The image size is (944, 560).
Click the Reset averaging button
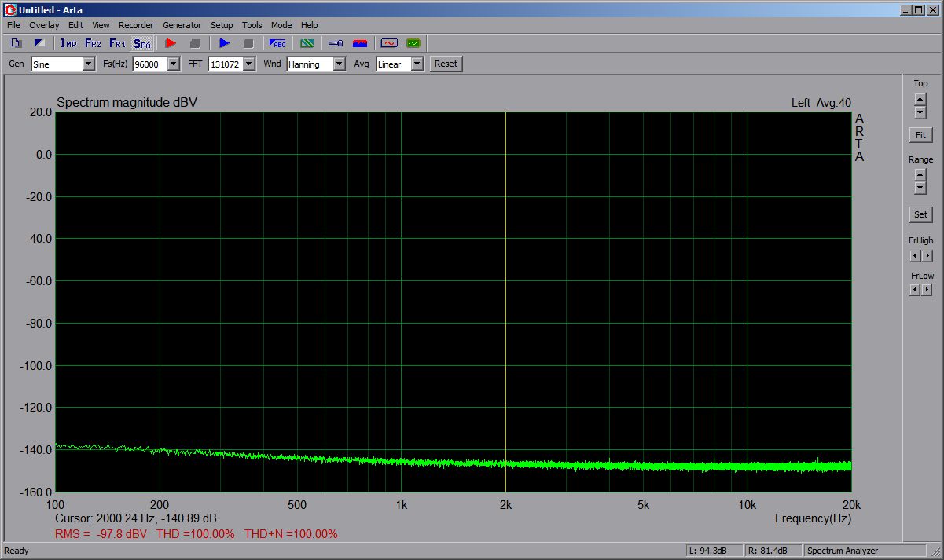click(446, 64)
